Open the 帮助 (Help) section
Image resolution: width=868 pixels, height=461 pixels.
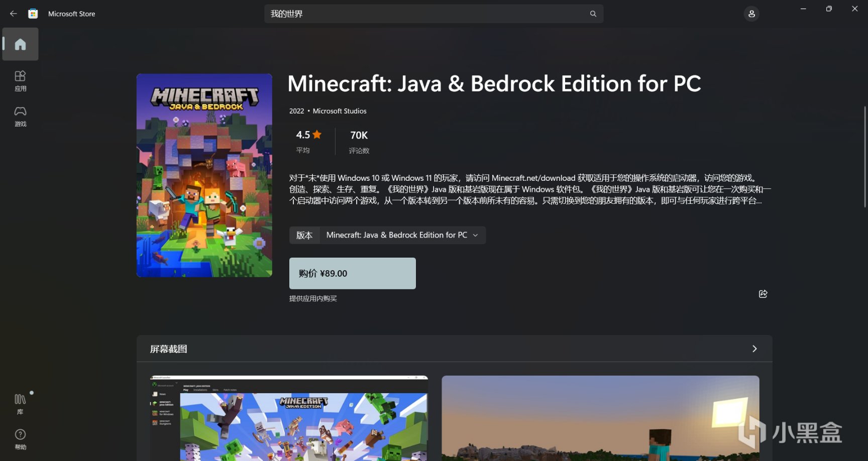pyautogui.click(x=20, y=439)
